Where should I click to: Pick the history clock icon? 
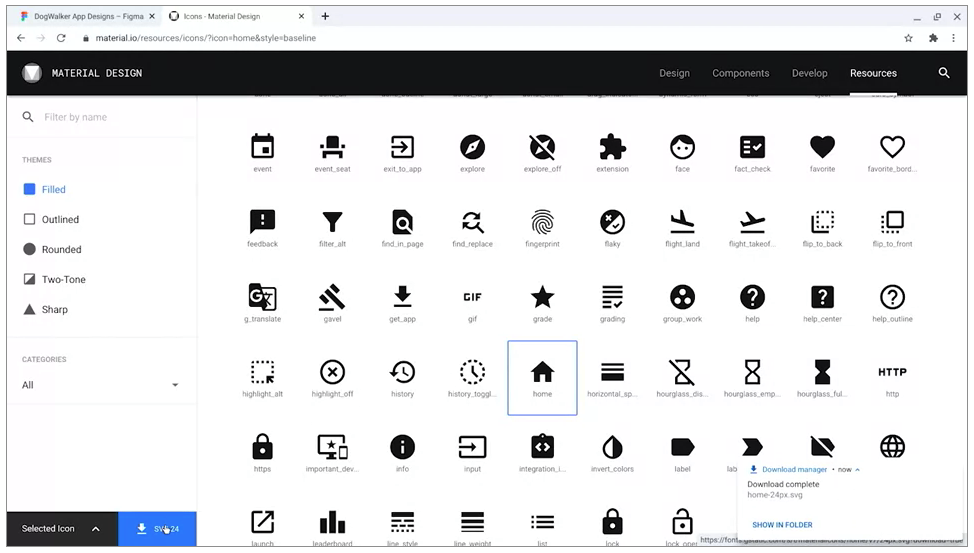(x=403, y=372)
